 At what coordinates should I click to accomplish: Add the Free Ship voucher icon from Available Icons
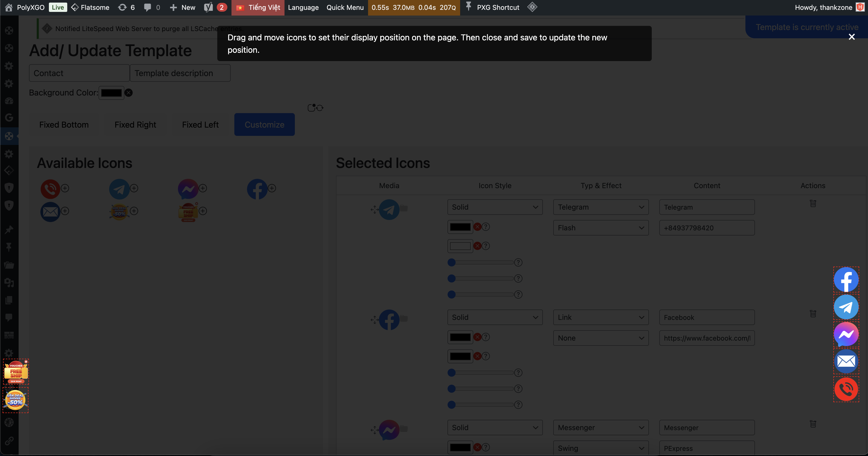click(203, 211)
